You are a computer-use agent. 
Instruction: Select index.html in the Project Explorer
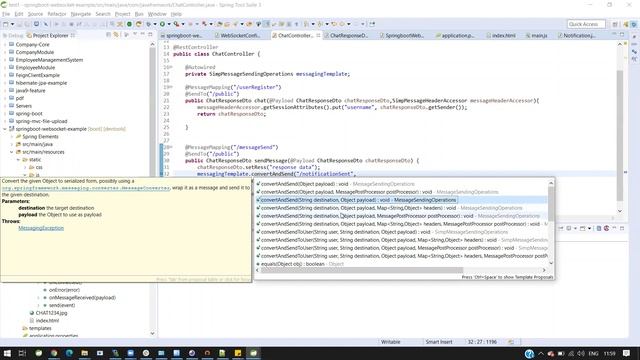(47, 321)
